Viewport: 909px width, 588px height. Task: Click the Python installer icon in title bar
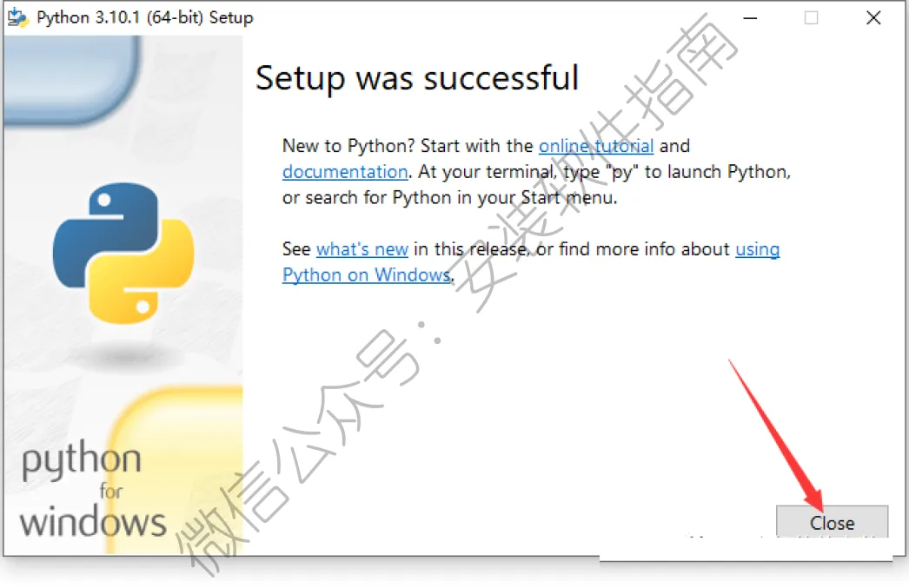(x=17, y=17)
